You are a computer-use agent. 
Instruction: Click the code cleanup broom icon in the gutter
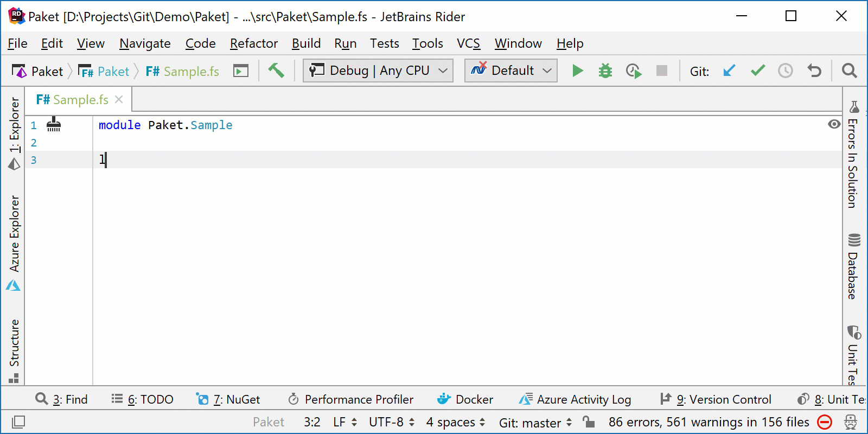pos(54,125)
